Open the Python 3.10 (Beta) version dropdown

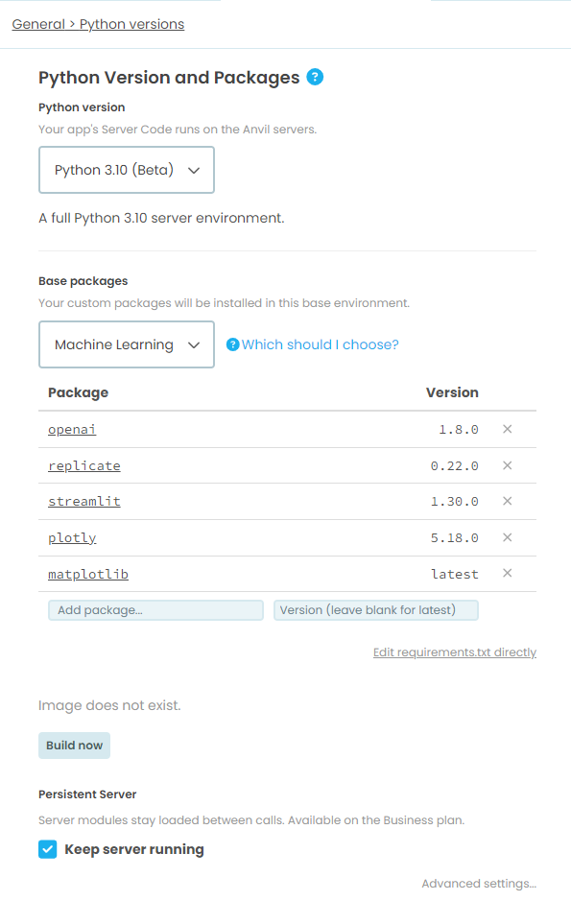(x=127, y=170)
